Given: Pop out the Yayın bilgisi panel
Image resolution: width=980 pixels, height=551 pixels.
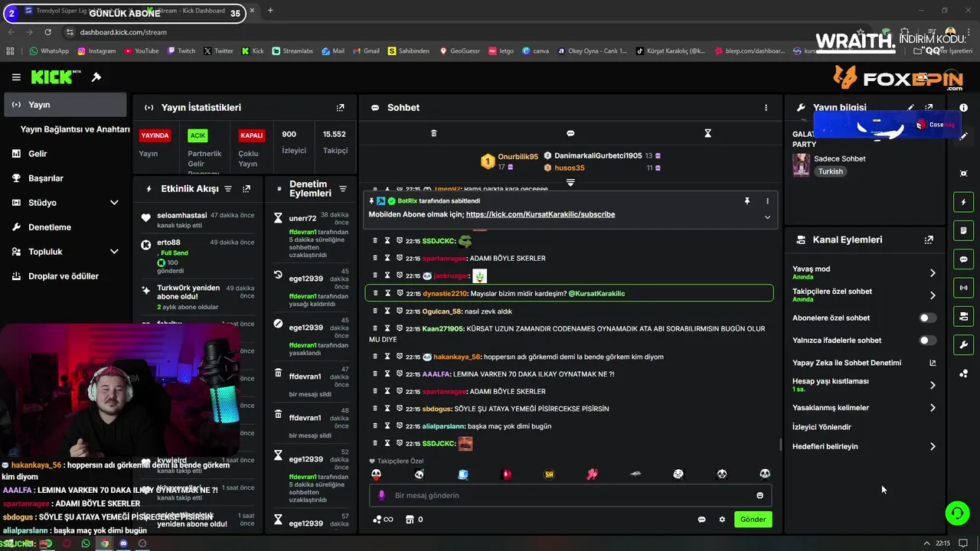Looking at the screenshot, I should point(929,108).
